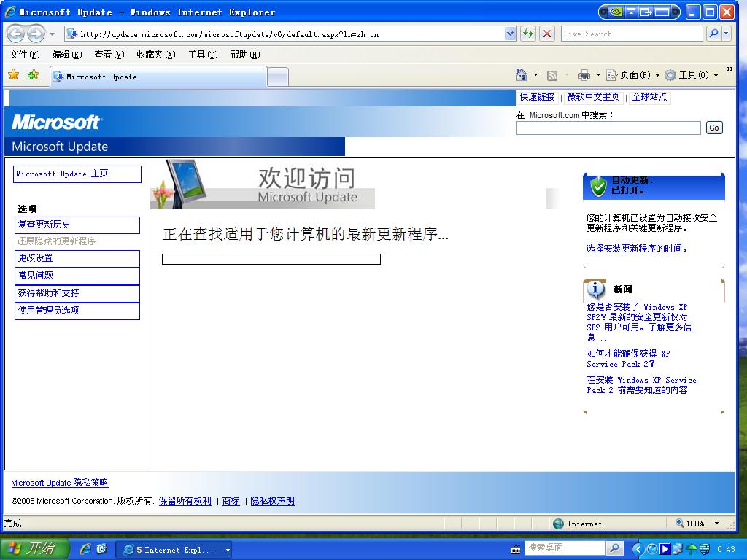
Task: Click the update search progress bar
Action: coord(271,259)
